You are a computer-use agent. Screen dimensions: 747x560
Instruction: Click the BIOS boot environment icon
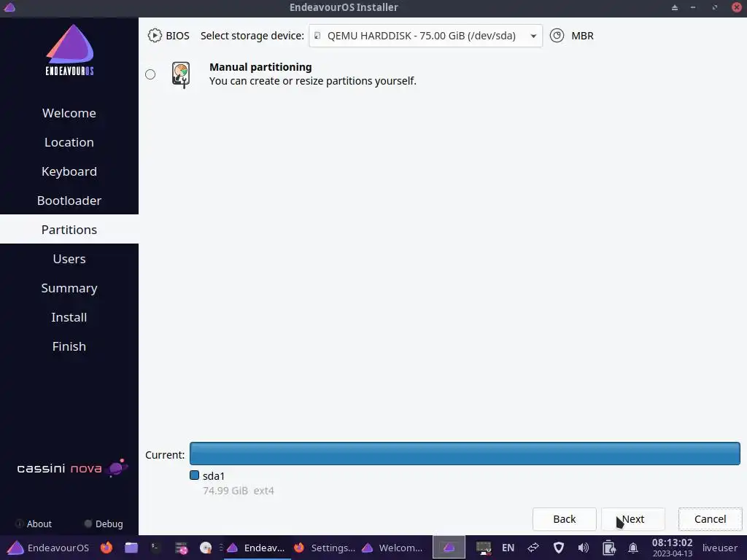[155, 36]
